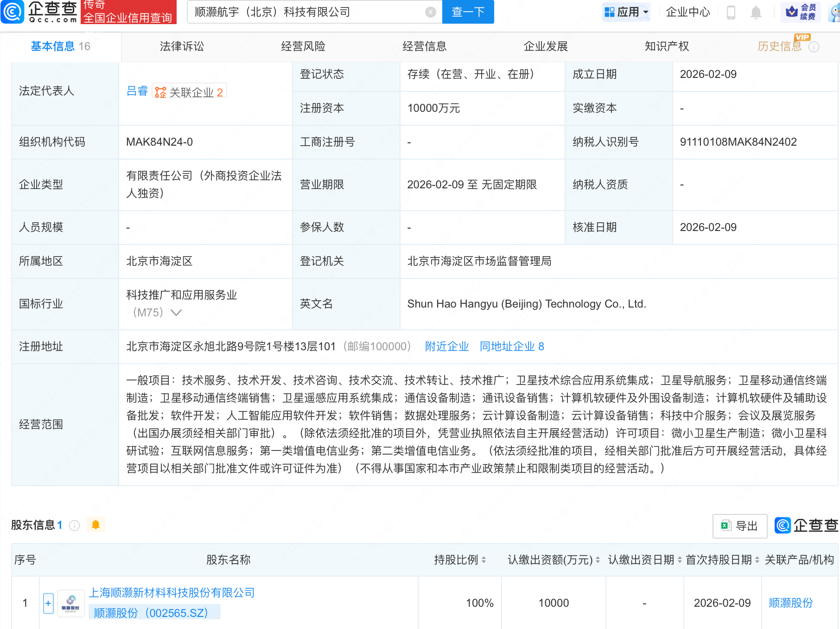
Task: Click the 查一下 search button
Action: point(468,12)
